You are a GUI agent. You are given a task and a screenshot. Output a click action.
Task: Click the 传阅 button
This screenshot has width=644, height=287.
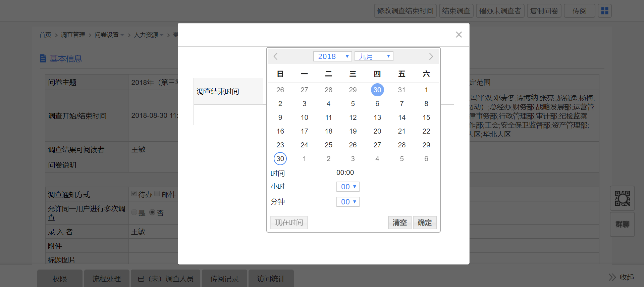580,11
